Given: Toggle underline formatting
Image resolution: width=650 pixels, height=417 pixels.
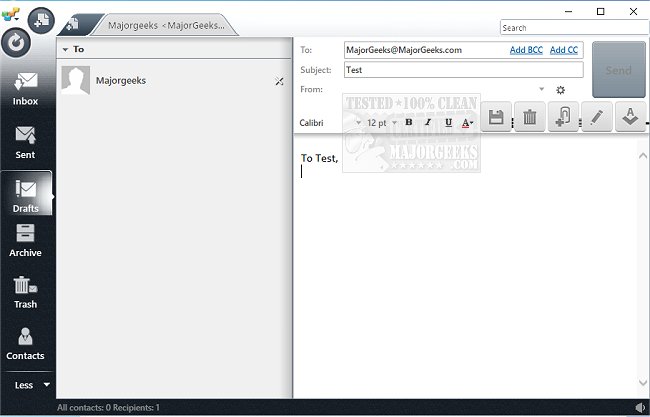Looking at the screenshot, I should coord(448,122).
